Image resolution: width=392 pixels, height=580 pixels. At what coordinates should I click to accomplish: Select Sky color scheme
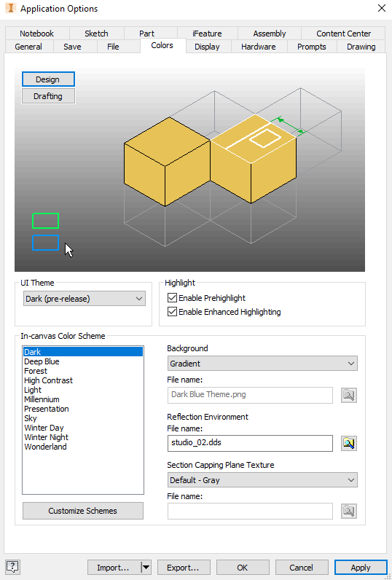(x=83, y=418)
